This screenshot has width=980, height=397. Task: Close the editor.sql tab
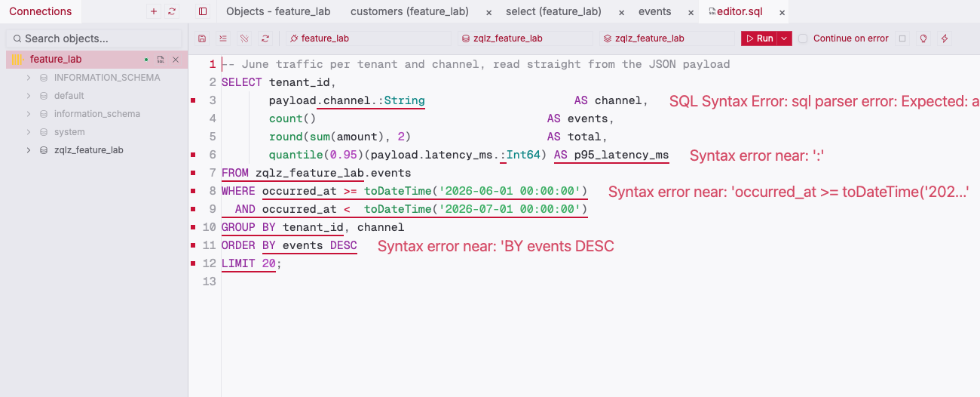(782, 12)
